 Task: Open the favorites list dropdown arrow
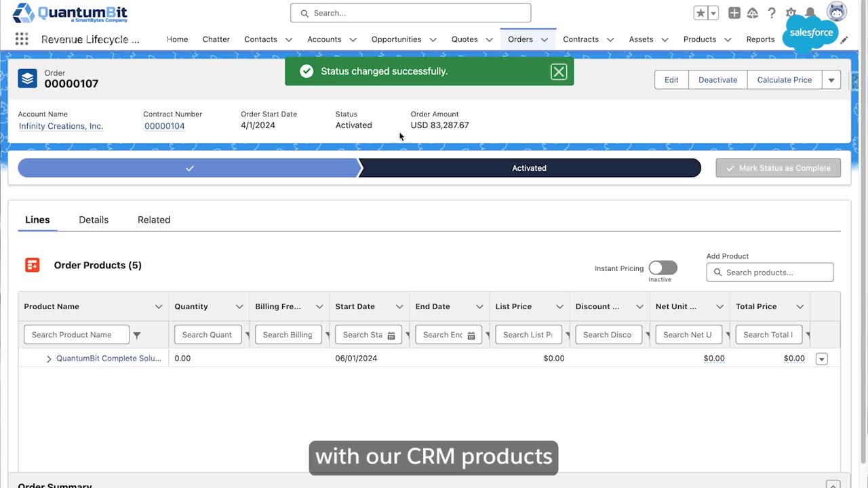coord(713,13)
